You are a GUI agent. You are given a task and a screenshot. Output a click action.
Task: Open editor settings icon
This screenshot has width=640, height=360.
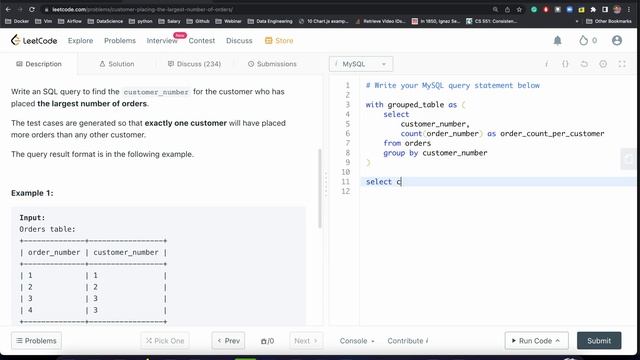point(603,64)
